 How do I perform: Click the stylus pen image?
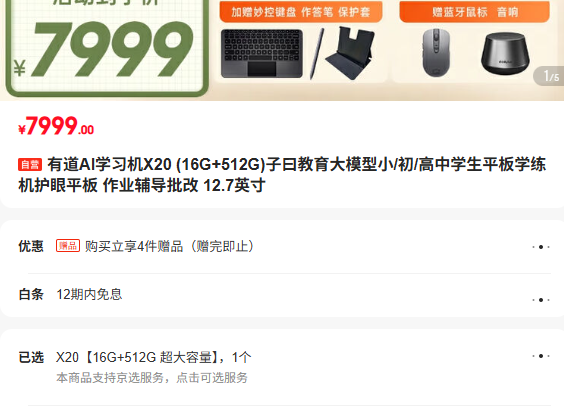[317, 54]
